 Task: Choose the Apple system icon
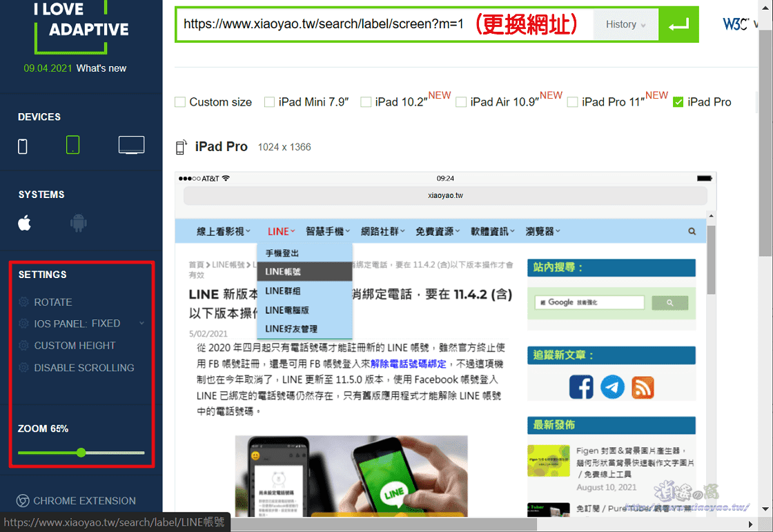coord(25,223)
